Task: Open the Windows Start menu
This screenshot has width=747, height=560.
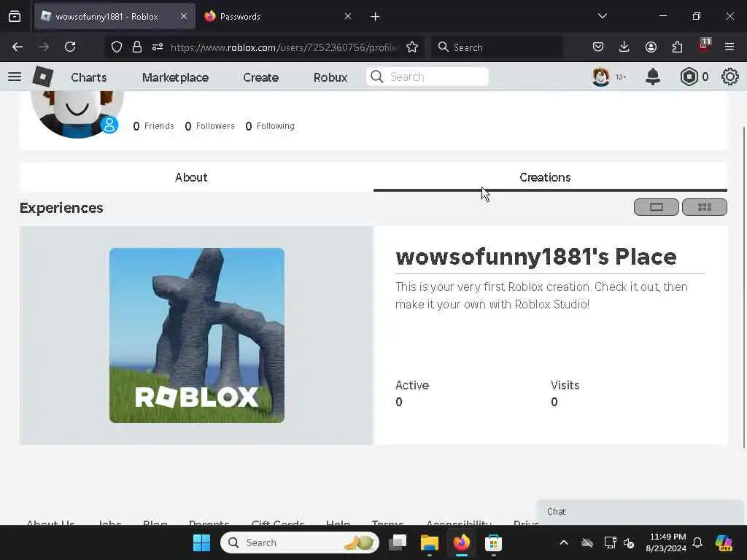Action: tap(201, 542)
